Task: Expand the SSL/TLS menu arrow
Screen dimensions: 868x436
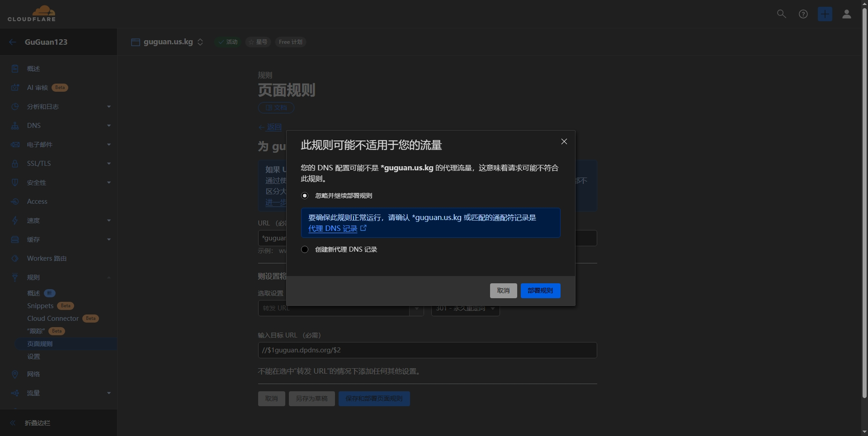Action: (109, 164)
